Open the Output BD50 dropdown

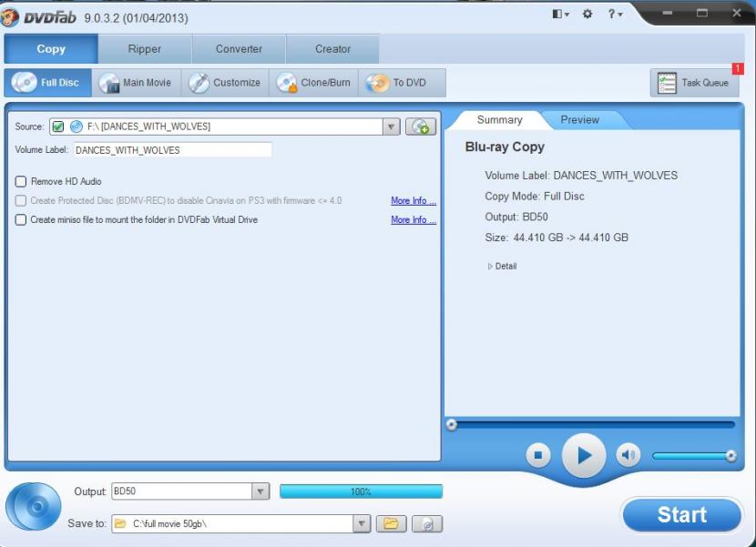click(x=260, y=491)
